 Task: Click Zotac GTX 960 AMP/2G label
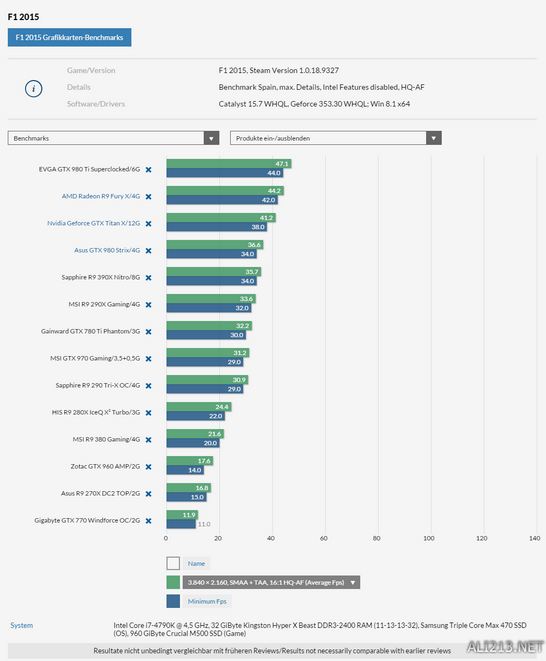[x=105, y=466]
